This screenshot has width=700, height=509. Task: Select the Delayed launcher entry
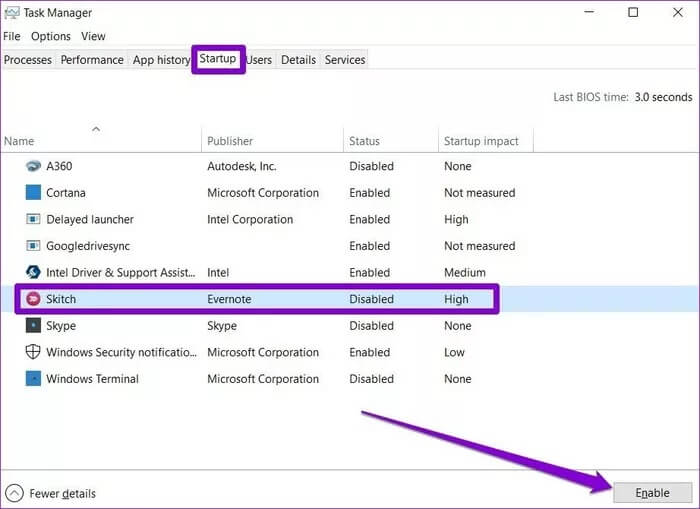[x=90, y=219]
